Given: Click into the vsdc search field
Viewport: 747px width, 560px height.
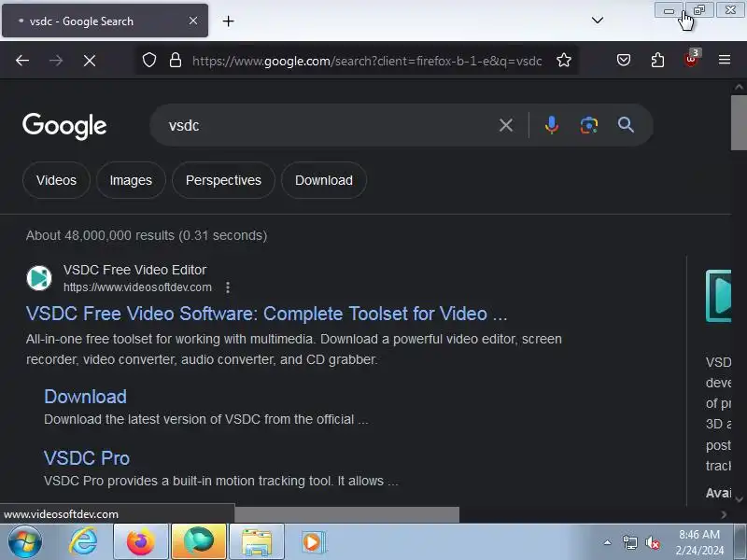Looking at the screenshot, I should click(x=329, y=125).
